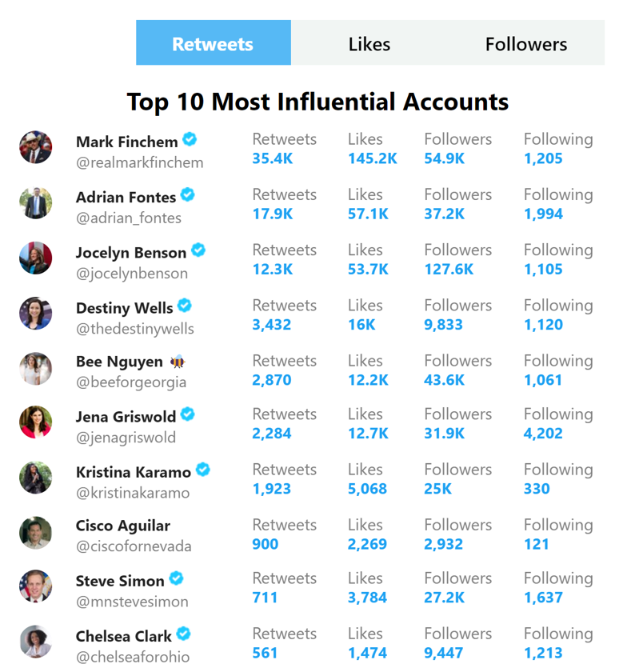Click Jocelyn Benson's verified badge
The width and height of the screenshot is (639, 672).
(198, 250)
